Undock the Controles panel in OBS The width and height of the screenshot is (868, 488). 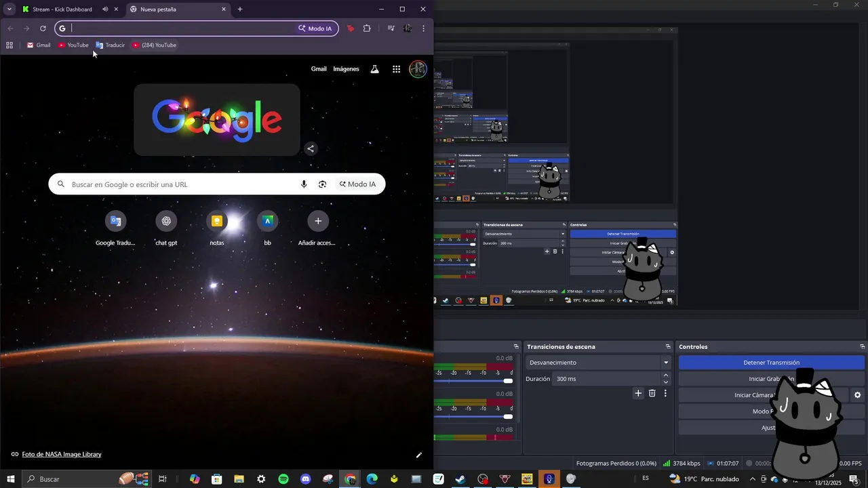(x=862, y=346)
